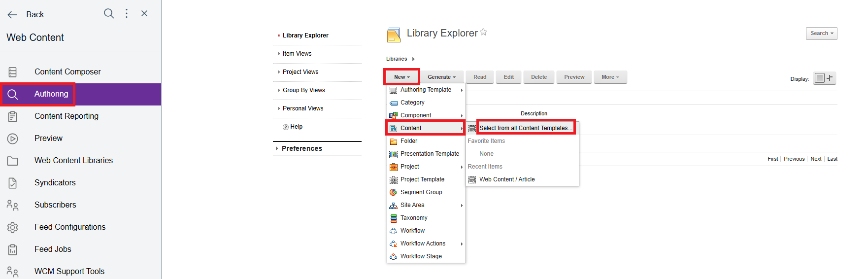Open the Generate dropdown button
This screenshot has width=868, height=279.
441,77
